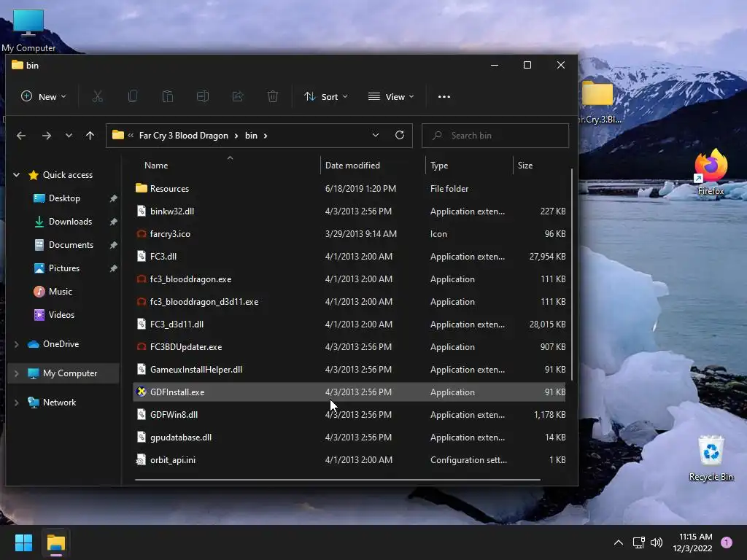Screen dimensions: 747x560
Task: Refresh the bin folder view
Action: click(x=400, y=135)
